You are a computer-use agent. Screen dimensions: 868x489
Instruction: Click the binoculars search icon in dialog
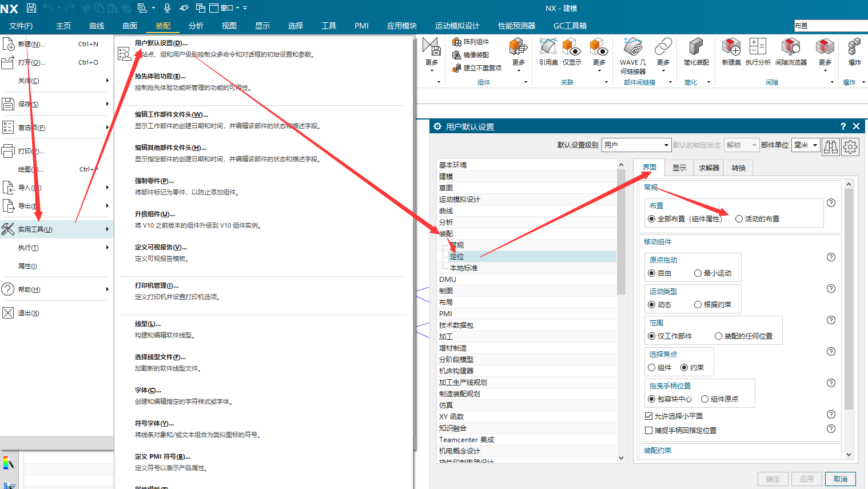(830, 147)
